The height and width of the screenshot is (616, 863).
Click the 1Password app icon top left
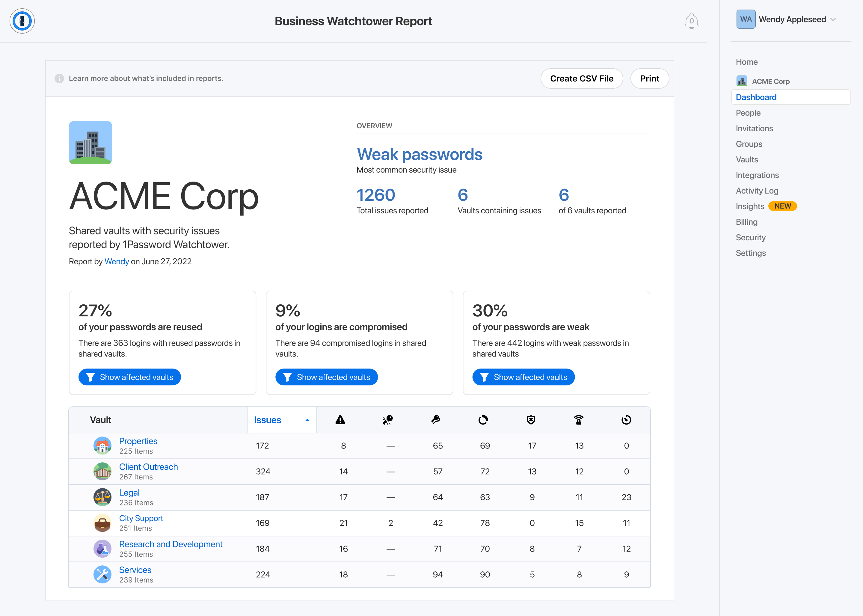tap(21, 20)
